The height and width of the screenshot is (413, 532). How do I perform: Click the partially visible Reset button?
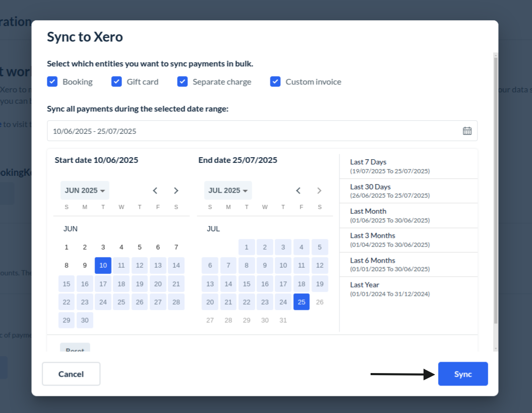[x=75, y=348]
